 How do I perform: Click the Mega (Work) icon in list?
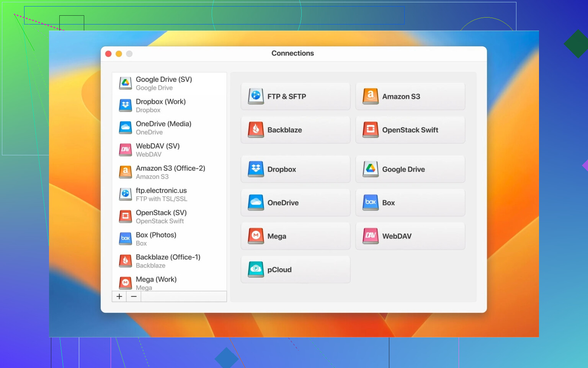125,283
